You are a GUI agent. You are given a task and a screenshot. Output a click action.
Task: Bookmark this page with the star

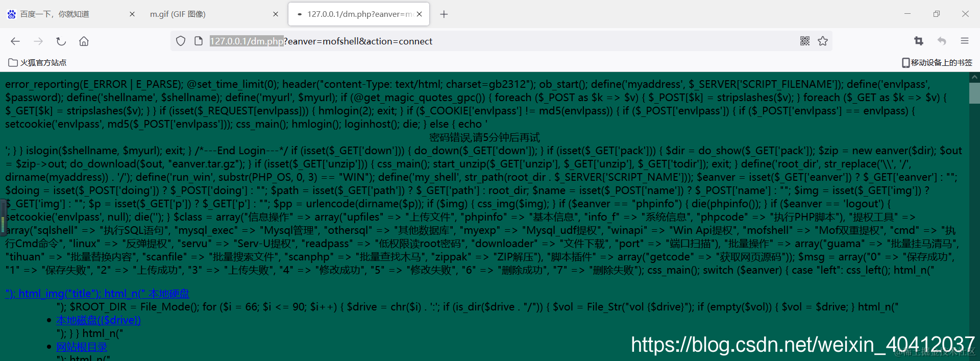click(x=823, y=41)
